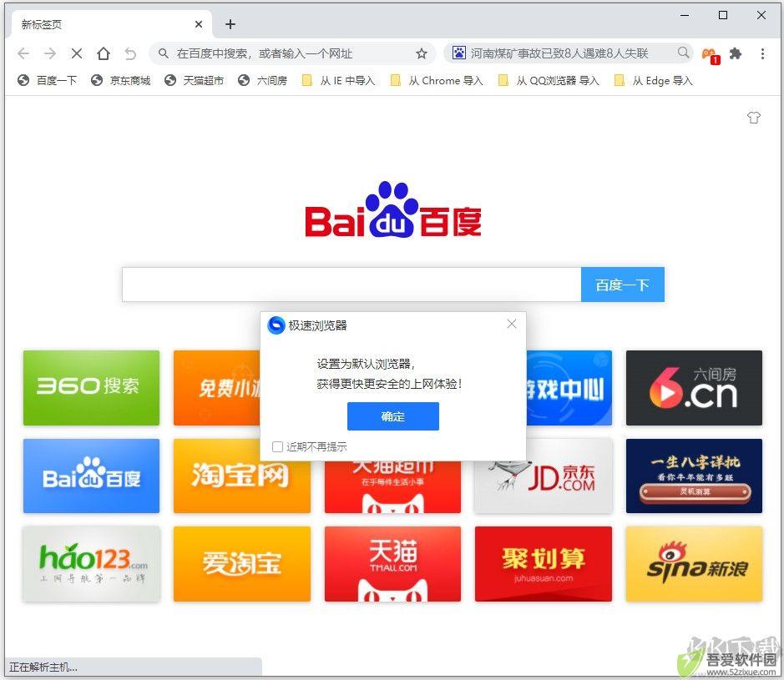
Task: Open the sina 新浪 tile
Action: coord(694,563)
